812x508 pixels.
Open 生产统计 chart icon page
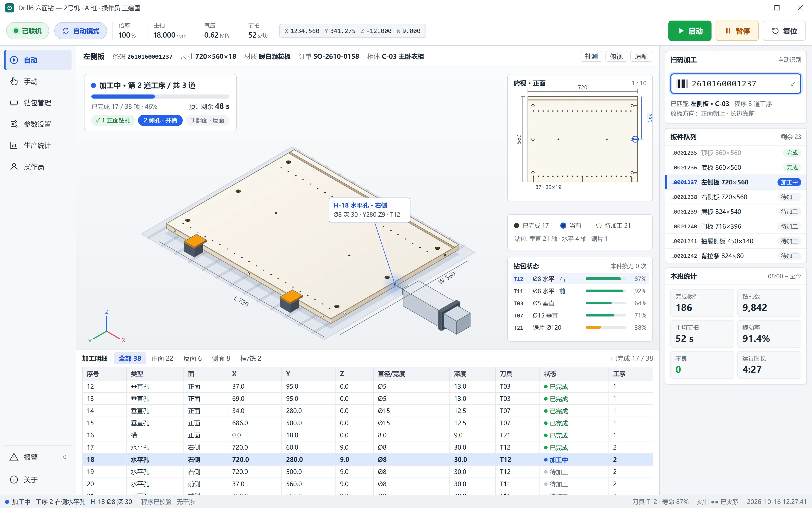coord(38,146)
